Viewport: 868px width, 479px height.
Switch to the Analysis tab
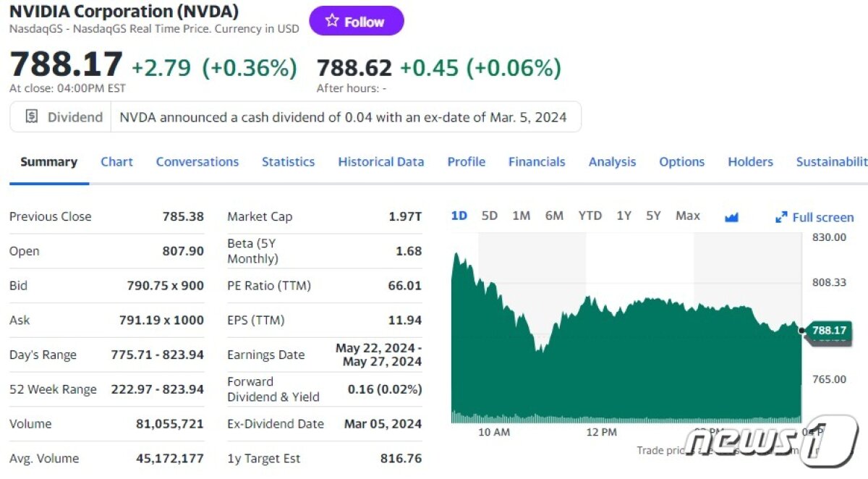click(x=612, y=162)
